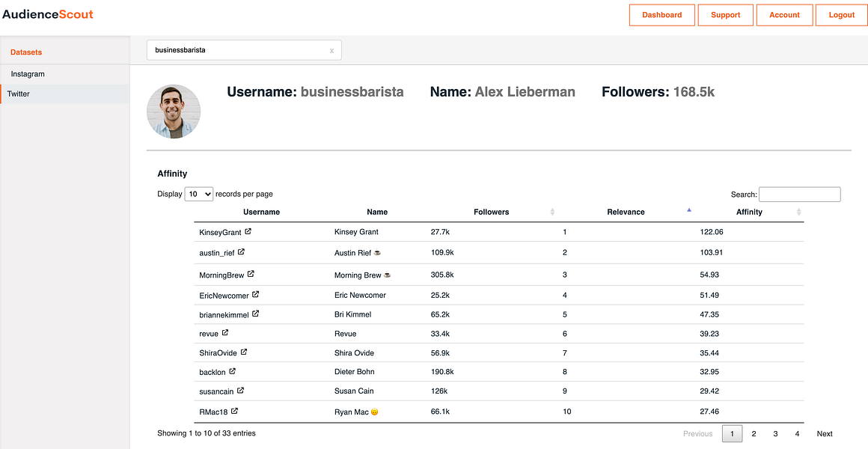The height and width of the screenshot is (449, 868).
Task: Click Alex Lieberman's profile picture
Action: point(174,111)
